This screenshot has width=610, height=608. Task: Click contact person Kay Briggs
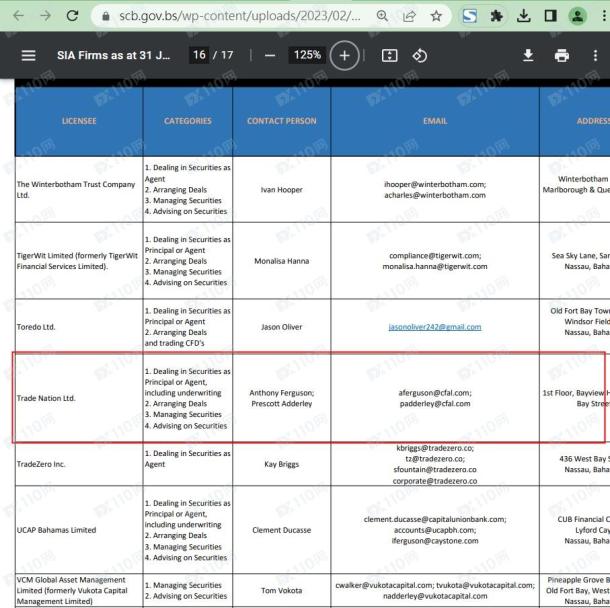coord(282,464)
